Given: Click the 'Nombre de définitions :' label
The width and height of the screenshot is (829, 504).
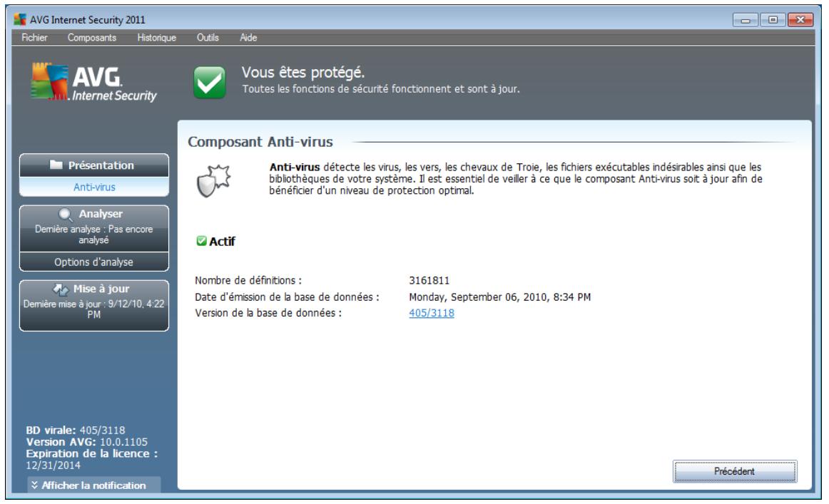Looking at the screenshot, I should (248, 281).
